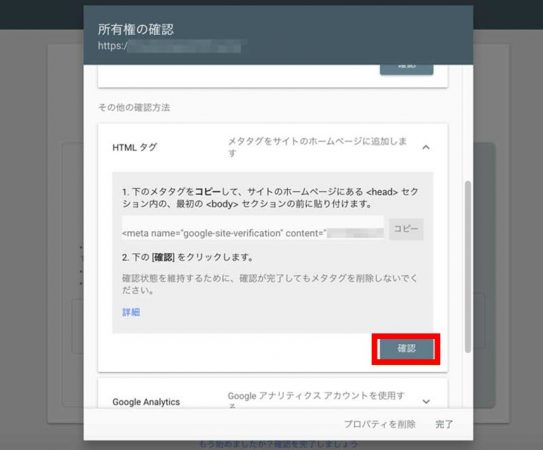Image resolution: width=543 pixels, height=450 pixels.
Task: Click the blurred https URL in header
Action: (169, 46)
